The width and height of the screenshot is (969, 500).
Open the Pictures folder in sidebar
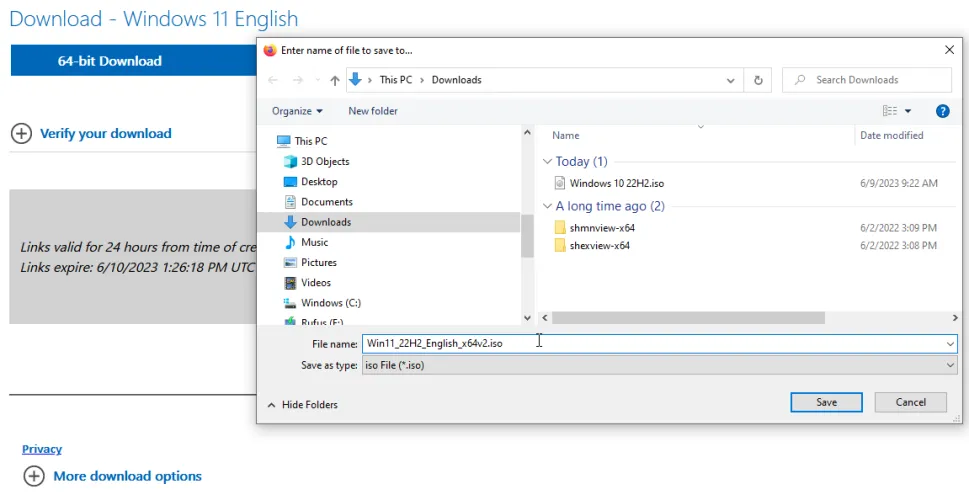pos(318,262)
